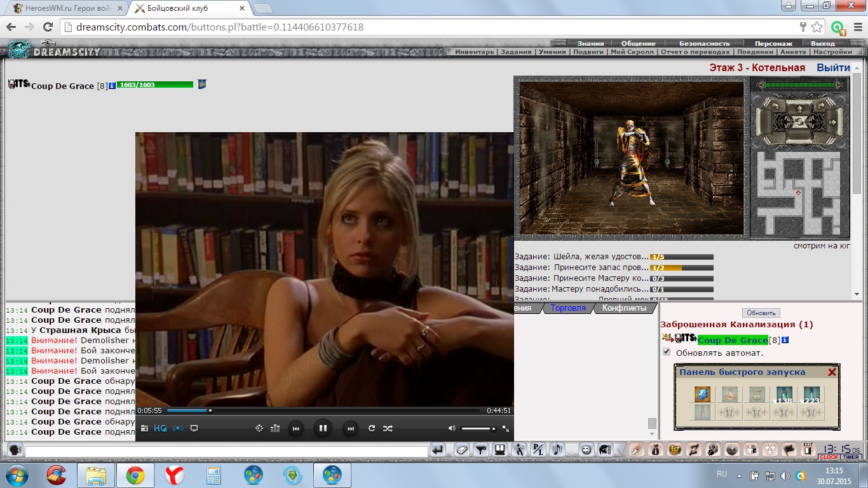Viewport: 868px width, 488px height.
Task: Use the blue crystal quick-launch item
Action: (702, 394)
